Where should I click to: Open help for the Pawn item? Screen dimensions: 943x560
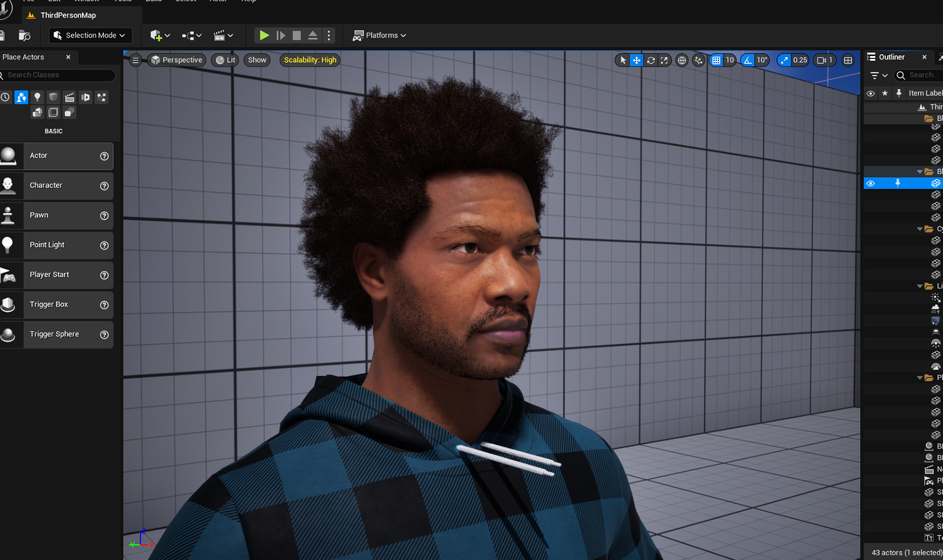click(105, 216)
